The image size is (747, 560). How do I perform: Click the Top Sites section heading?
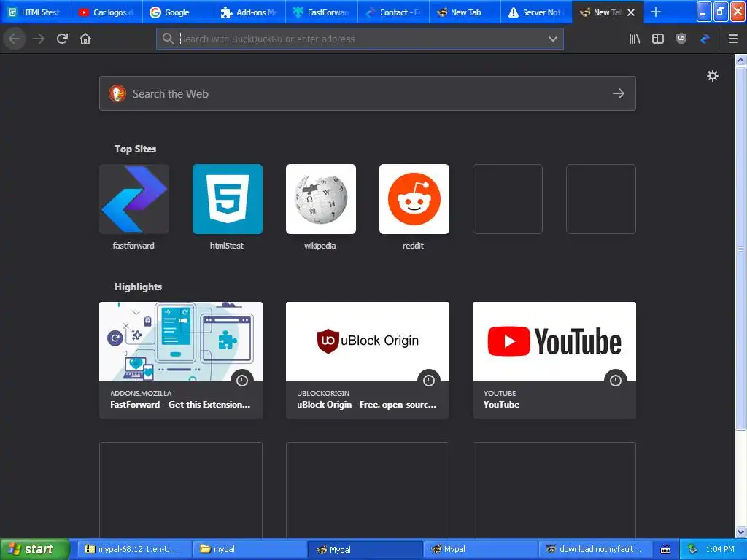tap(135, 149)
